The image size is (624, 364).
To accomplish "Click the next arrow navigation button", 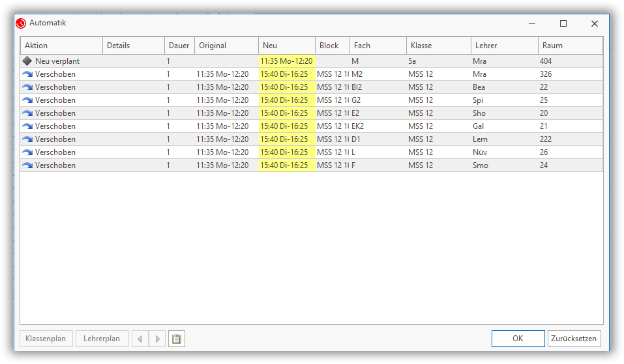I will click(x=157, y=339).
